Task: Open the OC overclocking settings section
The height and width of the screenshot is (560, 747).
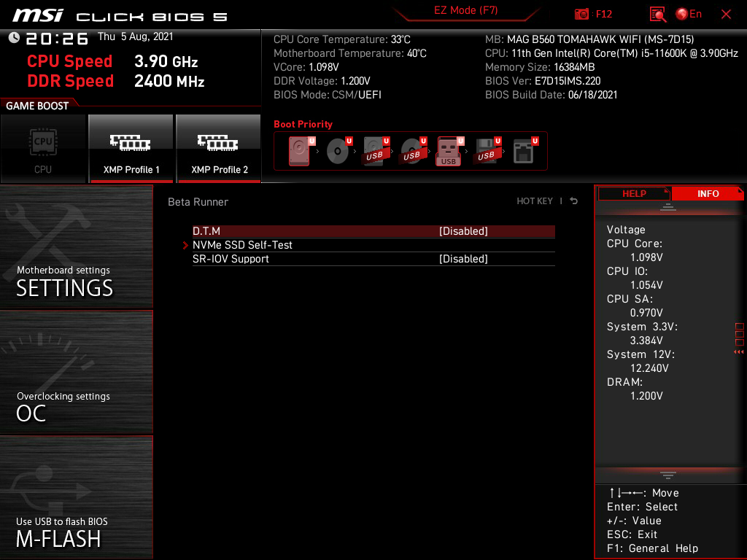Action: pyautogui.click(x=76, y=373)
